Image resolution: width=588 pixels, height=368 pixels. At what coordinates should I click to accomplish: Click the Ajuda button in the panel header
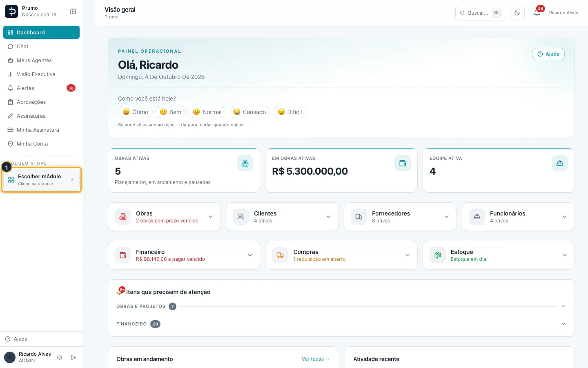click(x=548, y=54)
